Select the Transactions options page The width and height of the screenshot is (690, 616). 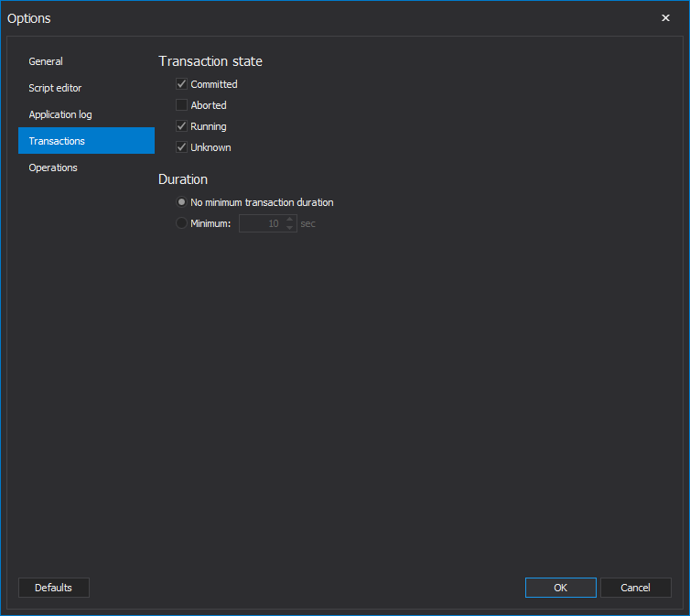point(86,141)
